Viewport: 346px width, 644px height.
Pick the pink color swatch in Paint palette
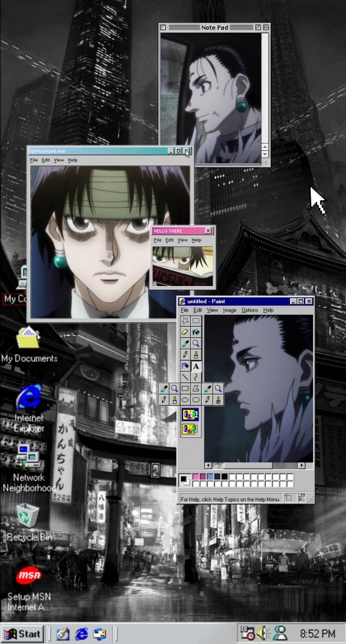click(196, 477)
